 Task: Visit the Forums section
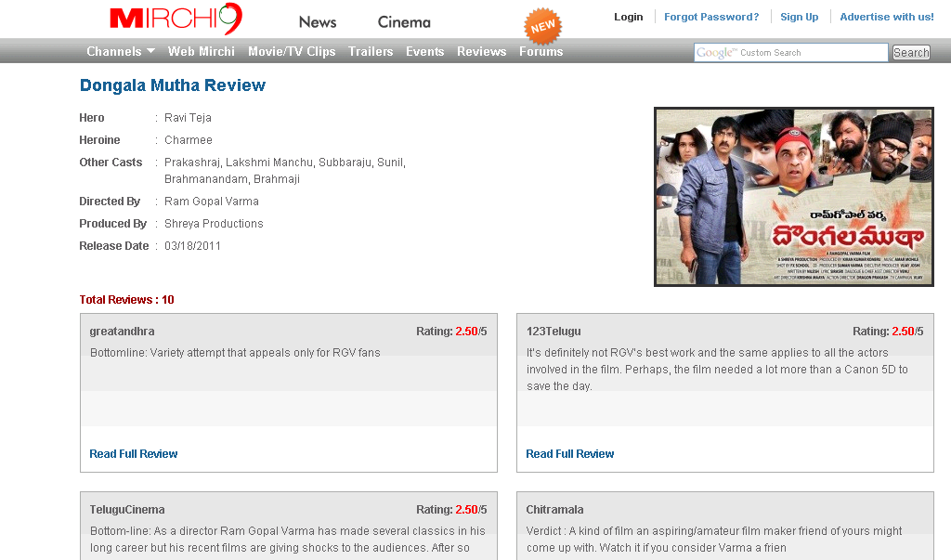point(541,52)
